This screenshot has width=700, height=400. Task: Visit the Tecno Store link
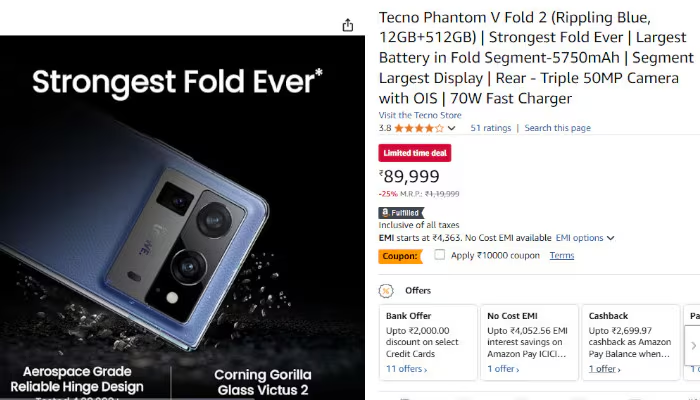click(x=420, y=115)
